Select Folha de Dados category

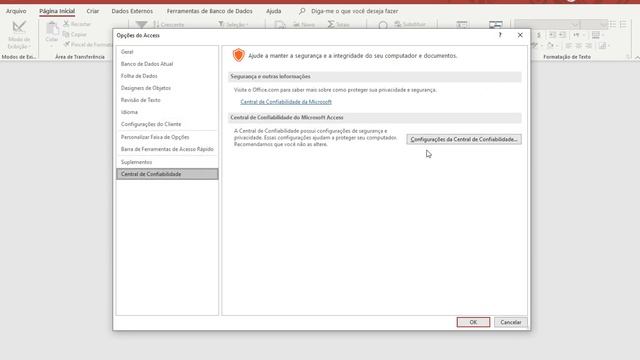pyautogui.click(x=167, y=76)
